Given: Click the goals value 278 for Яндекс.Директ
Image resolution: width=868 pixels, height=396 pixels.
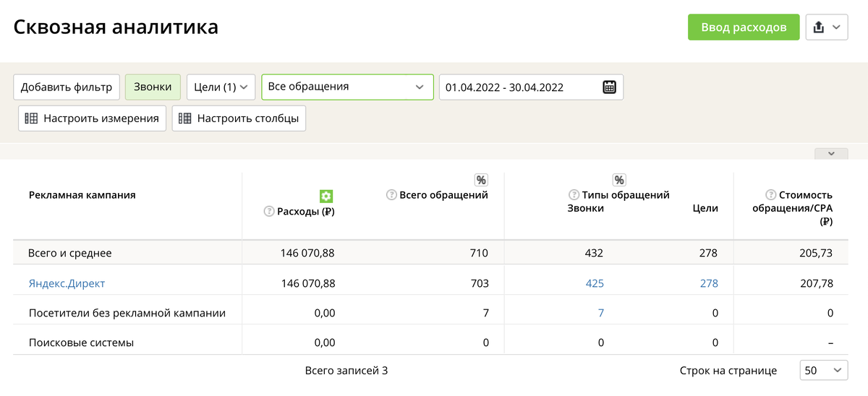Looking at the screenshot, I should pyautogui.click(x=709, y=283).
